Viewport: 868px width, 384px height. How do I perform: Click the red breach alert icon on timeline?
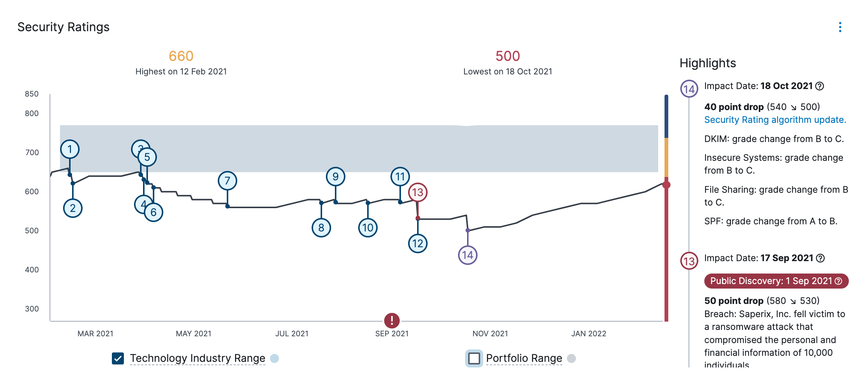[x=392, y=321]
